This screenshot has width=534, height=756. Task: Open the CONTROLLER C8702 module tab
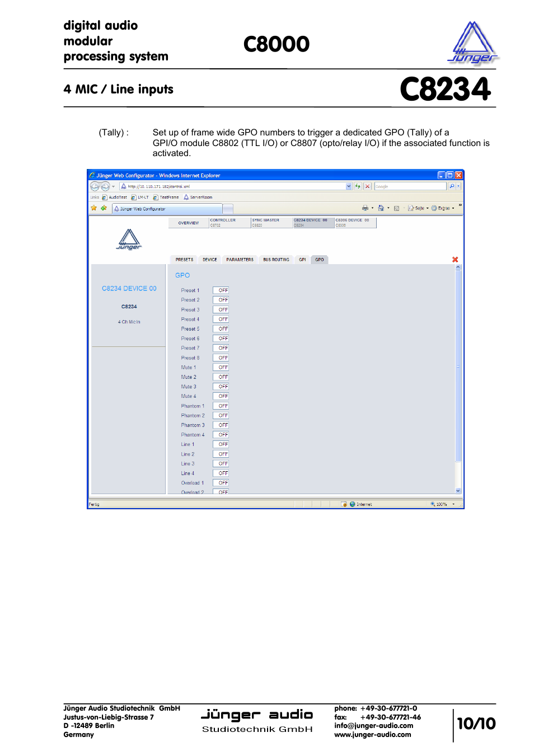click(x=230, y=223)
